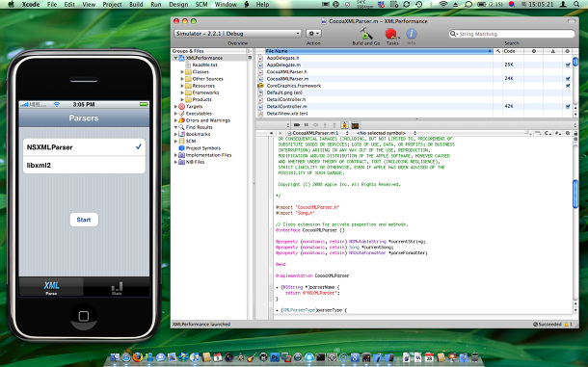
Task: Open the Build menu
Action: click(136, 5)
